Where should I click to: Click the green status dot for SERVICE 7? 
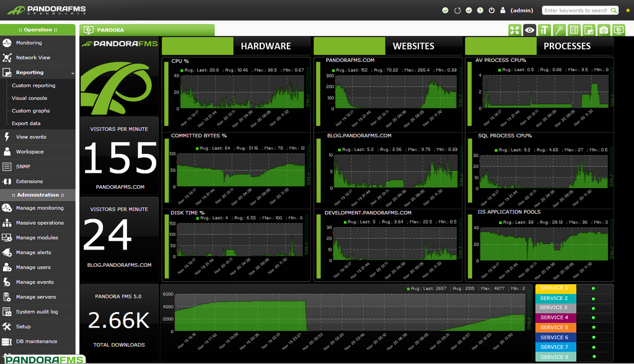click(594, 347)
